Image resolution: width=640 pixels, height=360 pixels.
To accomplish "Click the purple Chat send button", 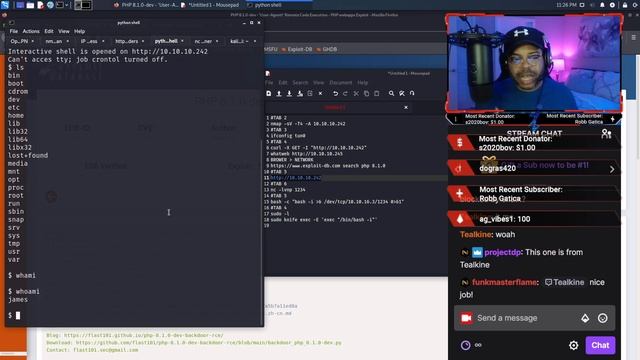I will tap(600, 345).
